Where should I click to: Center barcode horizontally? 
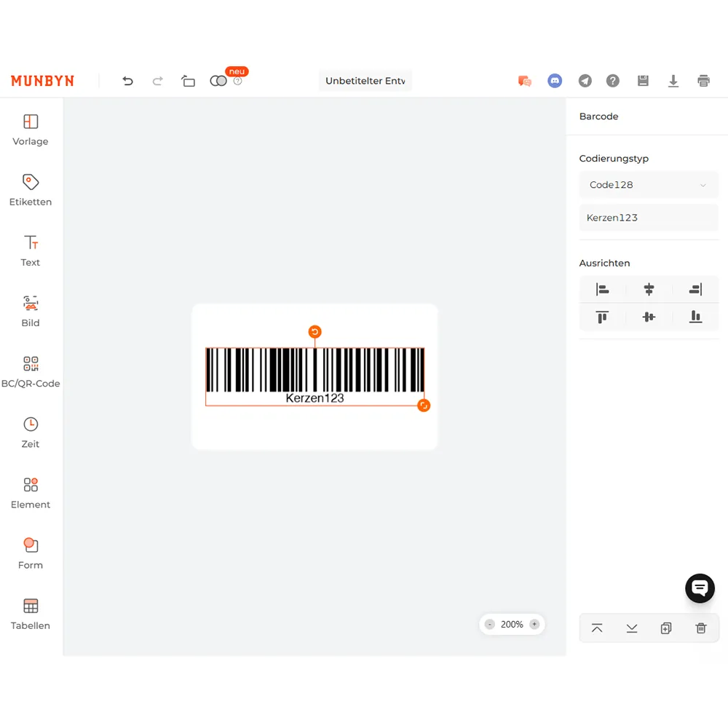[649, 290]
